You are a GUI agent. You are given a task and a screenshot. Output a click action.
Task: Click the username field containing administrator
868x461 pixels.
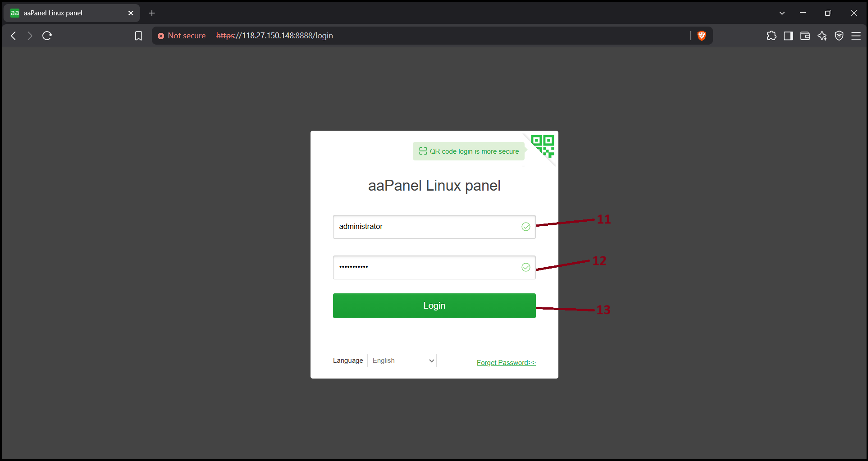(434, 227)
